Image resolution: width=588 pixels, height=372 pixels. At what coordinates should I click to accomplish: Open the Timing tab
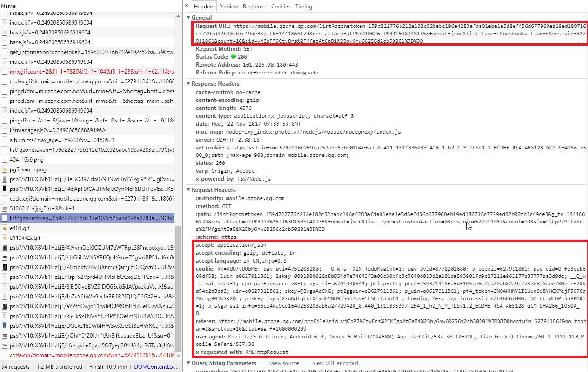pos(304,7)
